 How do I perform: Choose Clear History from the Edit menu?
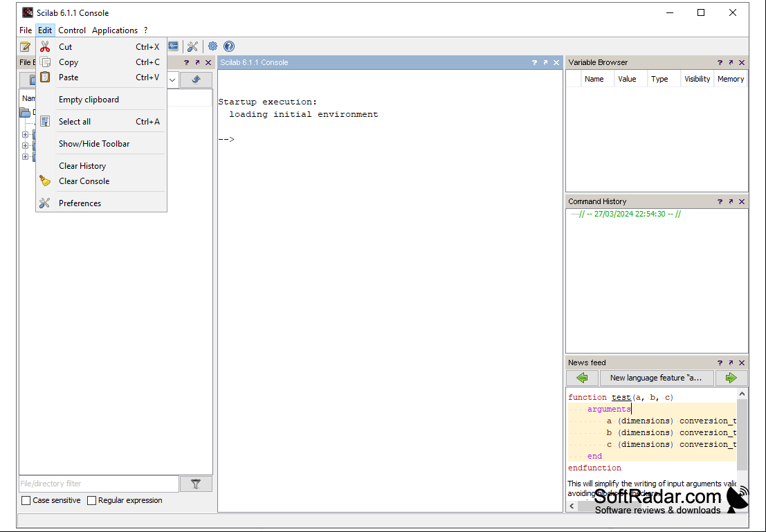(x=101, y=166)
